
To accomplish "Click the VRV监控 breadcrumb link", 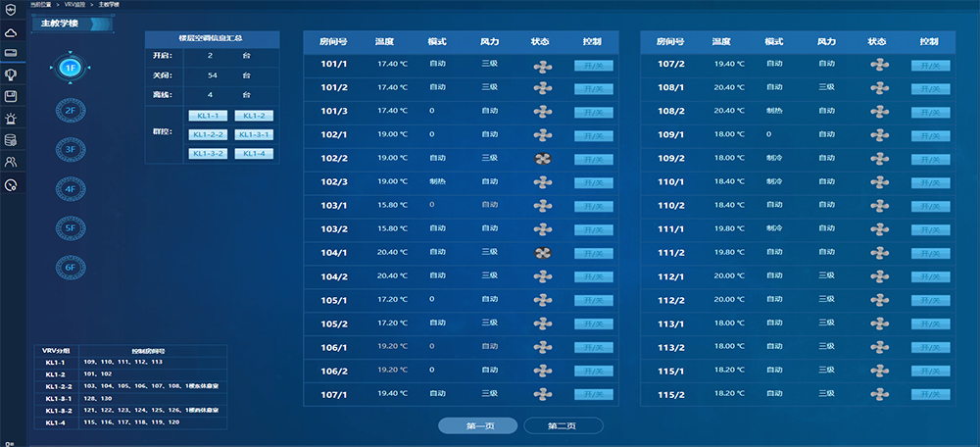I will [76, 5].
